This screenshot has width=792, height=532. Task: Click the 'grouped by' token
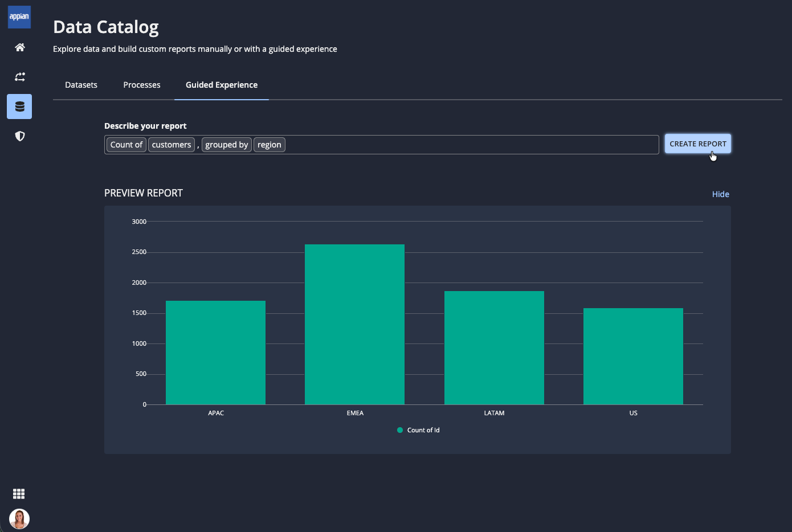click(227, 145)
